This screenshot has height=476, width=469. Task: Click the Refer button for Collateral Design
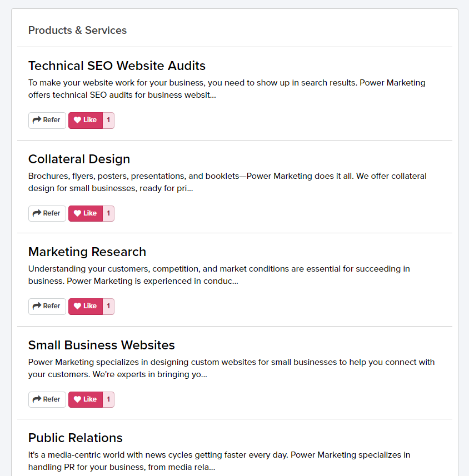pos(47,213)
